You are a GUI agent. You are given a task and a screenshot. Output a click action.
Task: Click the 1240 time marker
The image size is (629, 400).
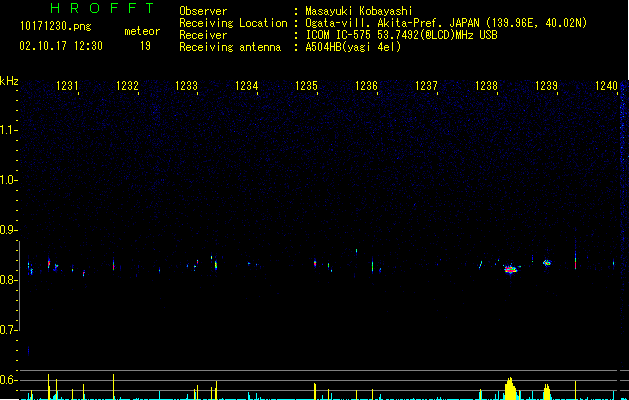click(606, 86)
